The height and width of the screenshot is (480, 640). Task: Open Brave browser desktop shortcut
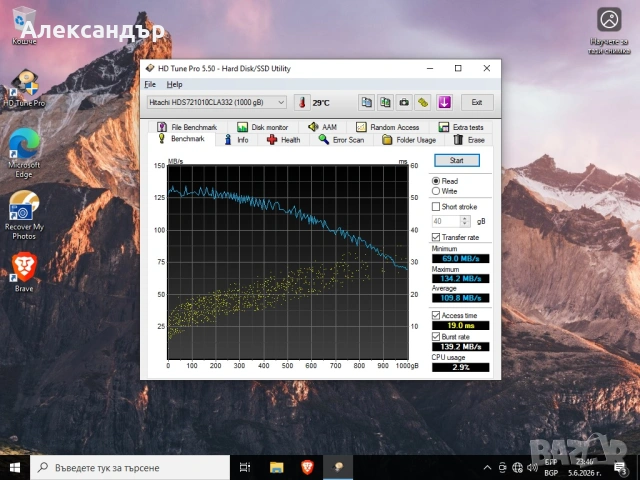(24, 272)
